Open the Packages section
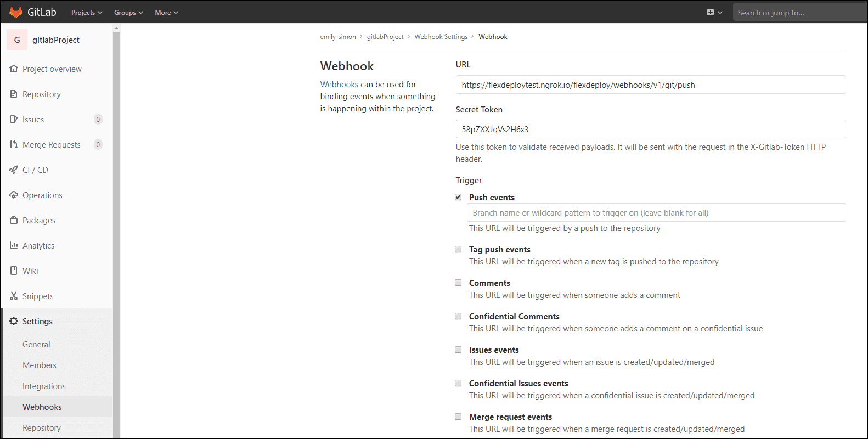 (x=39, y=220)
